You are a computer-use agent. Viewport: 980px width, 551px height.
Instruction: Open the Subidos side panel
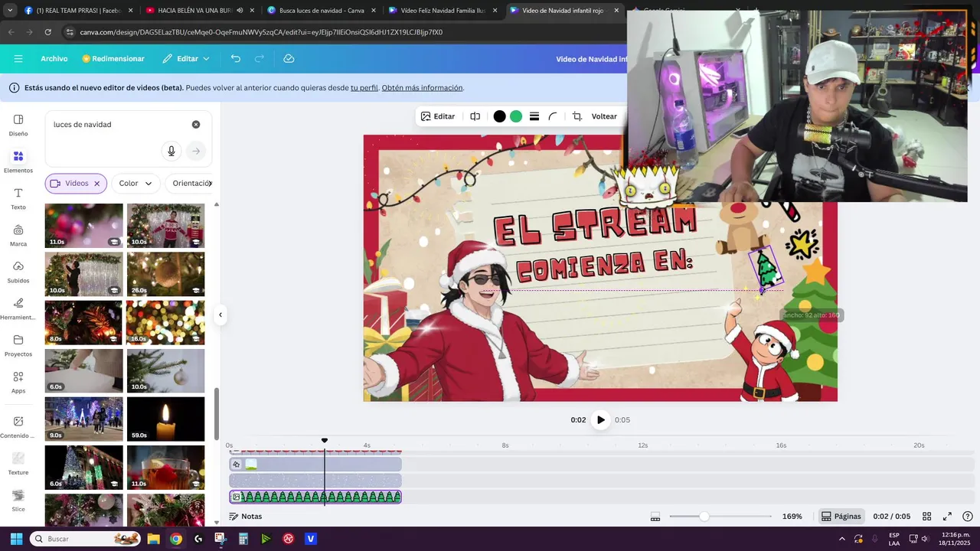pos(18,272)
